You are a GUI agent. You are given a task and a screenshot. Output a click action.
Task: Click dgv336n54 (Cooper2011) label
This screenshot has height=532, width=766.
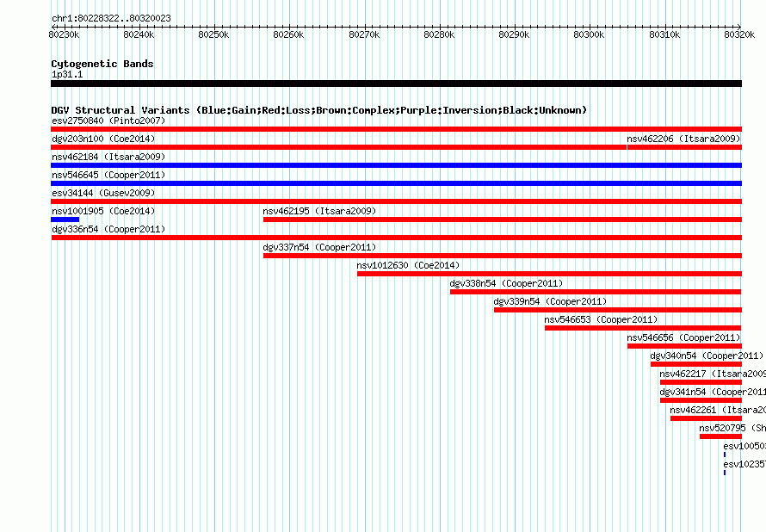[x=108, y=229]
